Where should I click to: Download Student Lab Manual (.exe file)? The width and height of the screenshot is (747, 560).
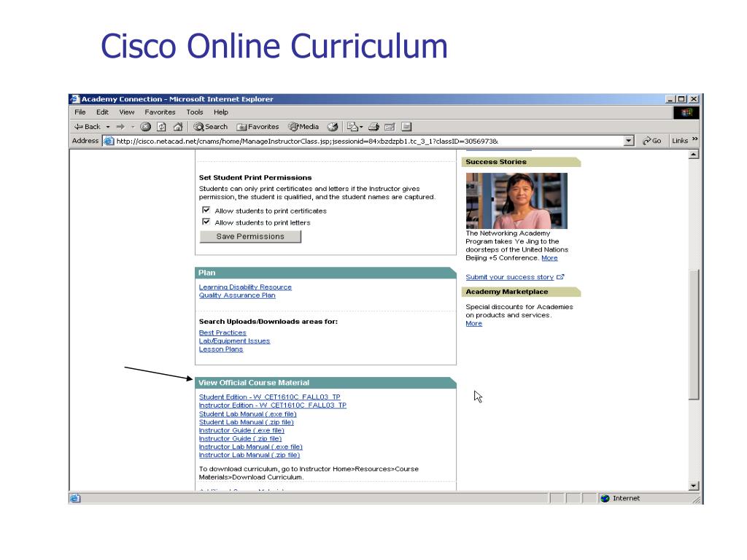(x=248, y=414)
